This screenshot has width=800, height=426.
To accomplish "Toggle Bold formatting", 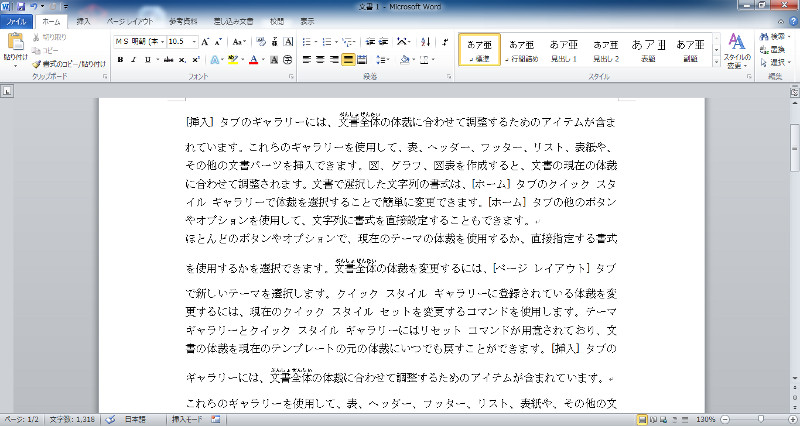I will (x=120, y=60).
